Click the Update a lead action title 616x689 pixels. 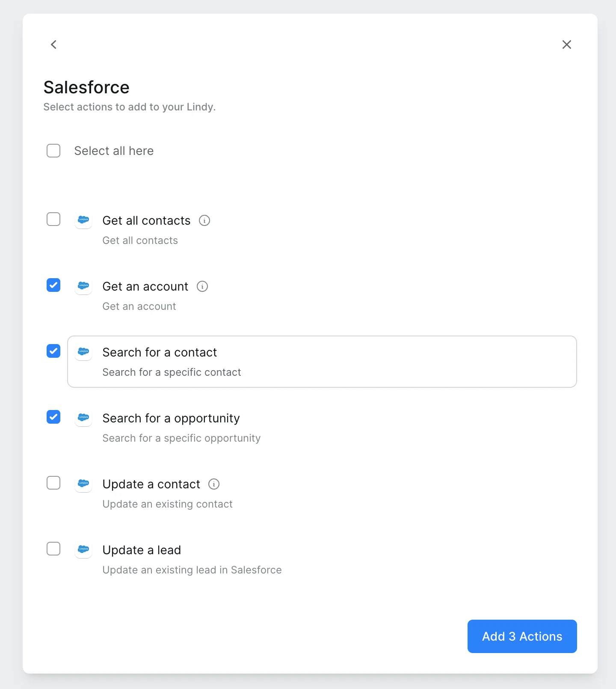tap(142, 550)
